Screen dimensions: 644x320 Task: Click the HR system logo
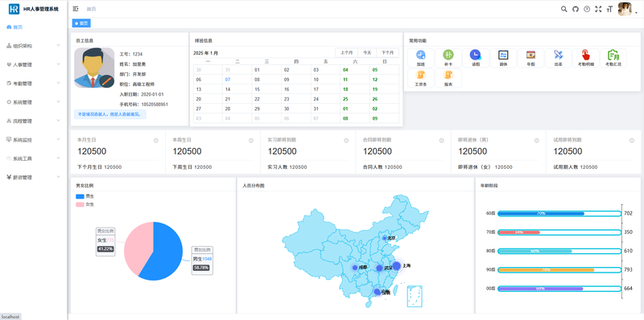(x=14, y=9)
